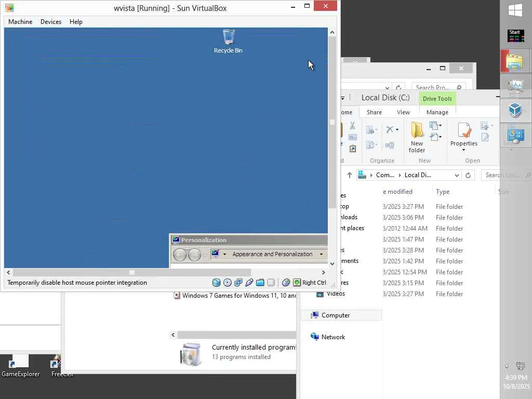Click the Up arrow in Local Disk Explorer
Screen dimensions: 532x399
click(x=350, y=175)
